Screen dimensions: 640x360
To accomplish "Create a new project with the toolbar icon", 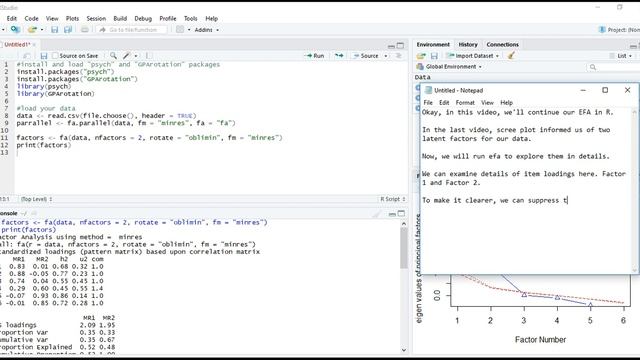I will (15, 29).
